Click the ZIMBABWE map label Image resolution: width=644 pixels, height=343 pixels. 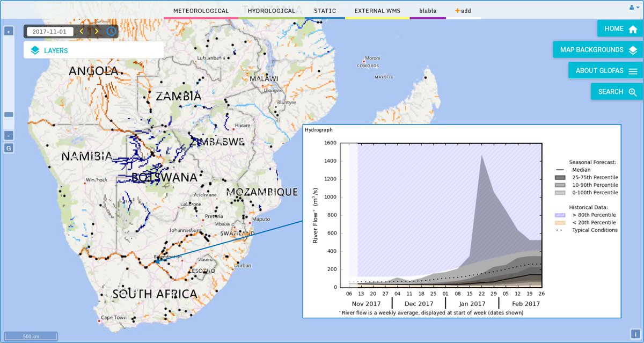(x=217, y=142)
